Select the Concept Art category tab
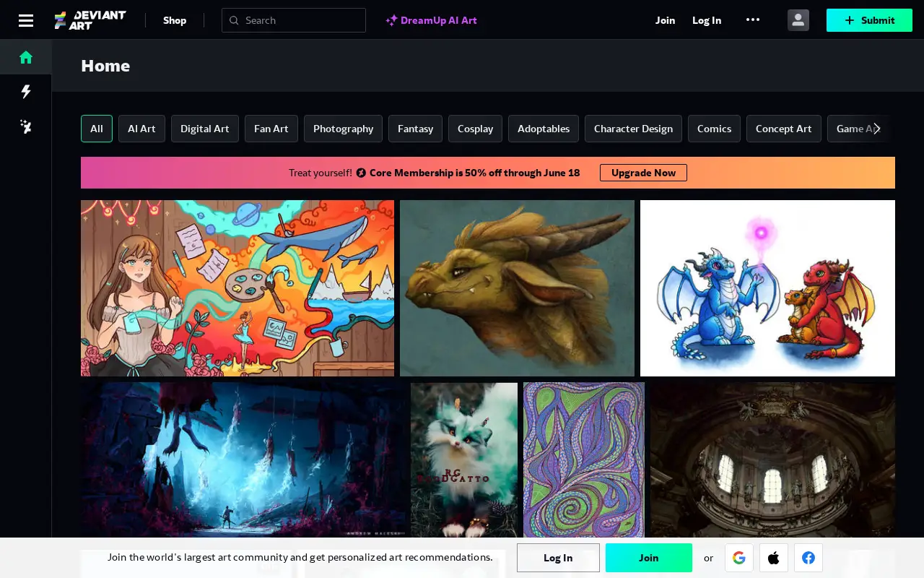The width and height of the screenshot is (924, 578). [784, 129]
